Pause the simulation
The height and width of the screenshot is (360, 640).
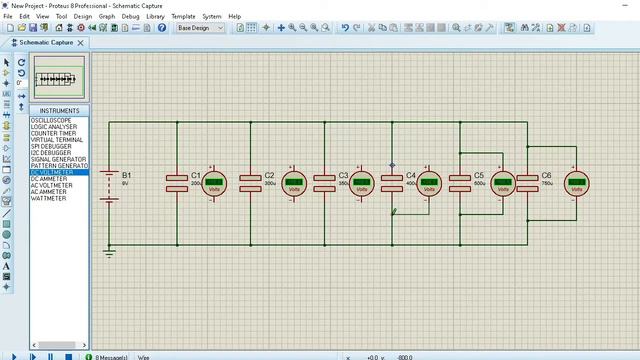51,357
